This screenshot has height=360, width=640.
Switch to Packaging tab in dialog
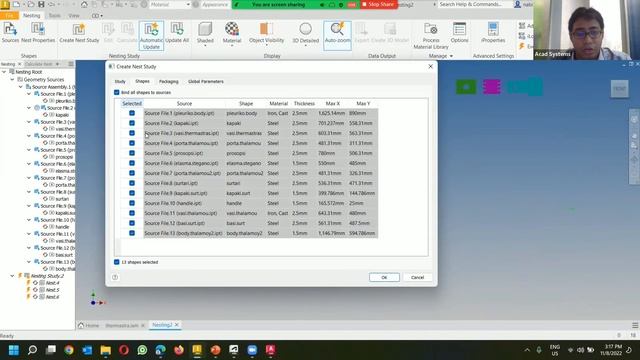pos(169,82)
